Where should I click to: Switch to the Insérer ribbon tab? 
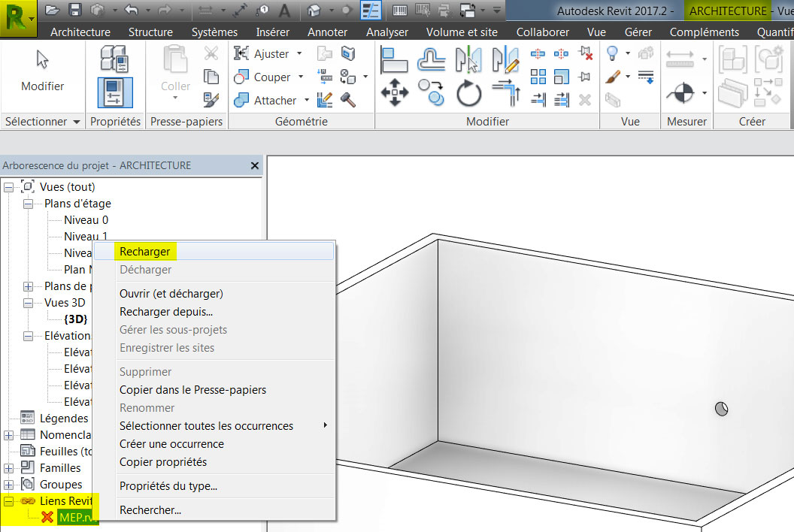pyautogui.click(x=272, y=32)
